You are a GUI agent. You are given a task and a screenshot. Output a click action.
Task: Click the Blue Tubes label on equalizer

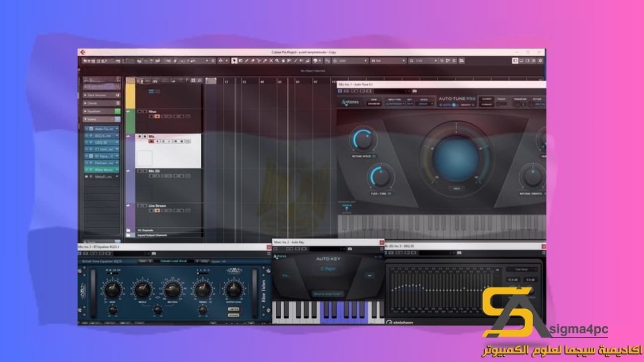pyautogui.click(x=263, y=290)
